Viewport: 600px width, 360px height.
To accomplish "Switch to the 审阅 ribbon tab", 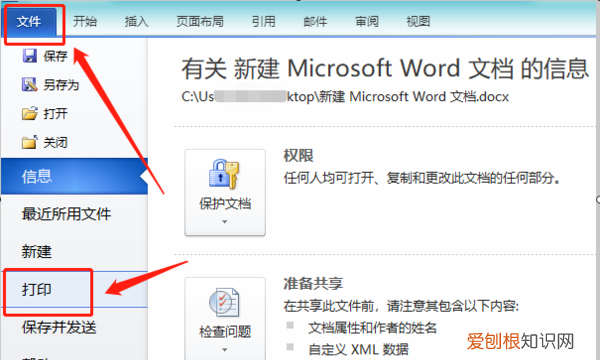I will [367, 21].
